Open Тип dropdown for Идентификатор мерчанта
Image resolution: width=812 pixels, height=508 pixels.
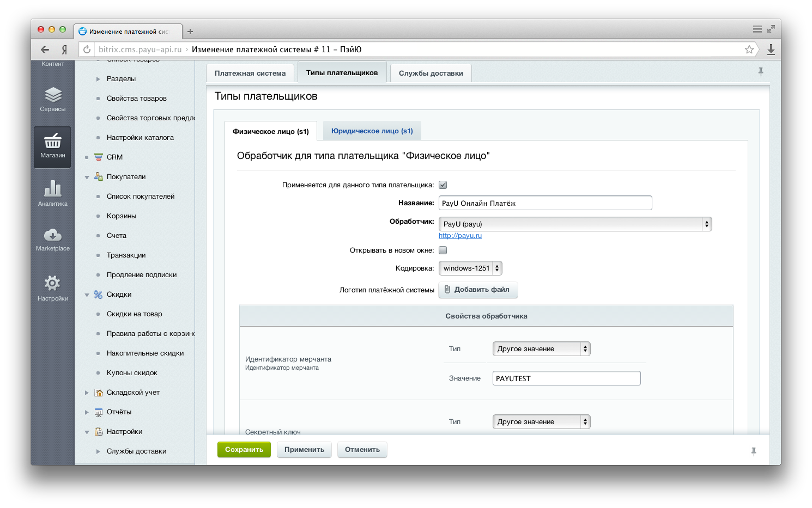tap(541, 349)
